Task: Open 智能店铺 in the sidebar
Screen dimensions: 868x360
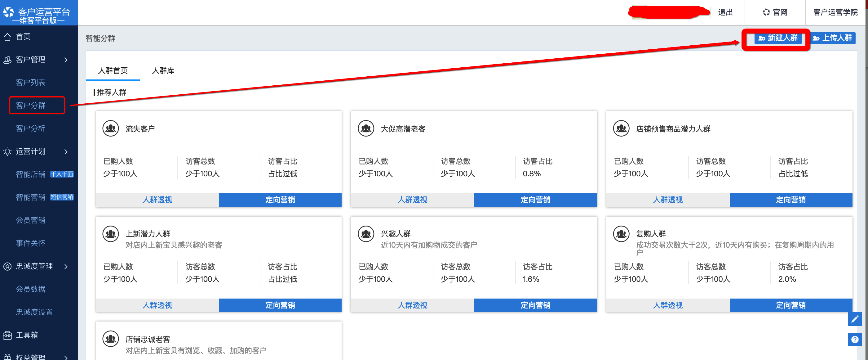Action: click(x=31, y=174)
